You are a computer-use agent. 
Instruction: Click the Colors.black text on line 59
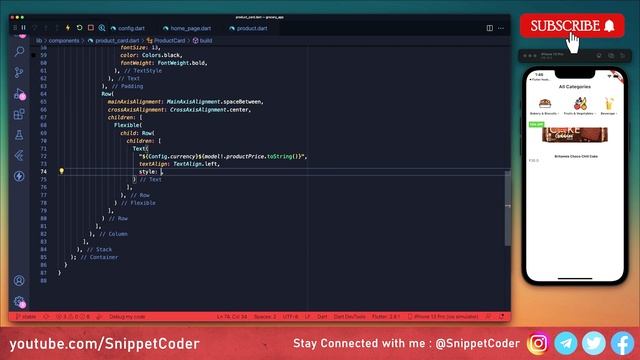162,55
